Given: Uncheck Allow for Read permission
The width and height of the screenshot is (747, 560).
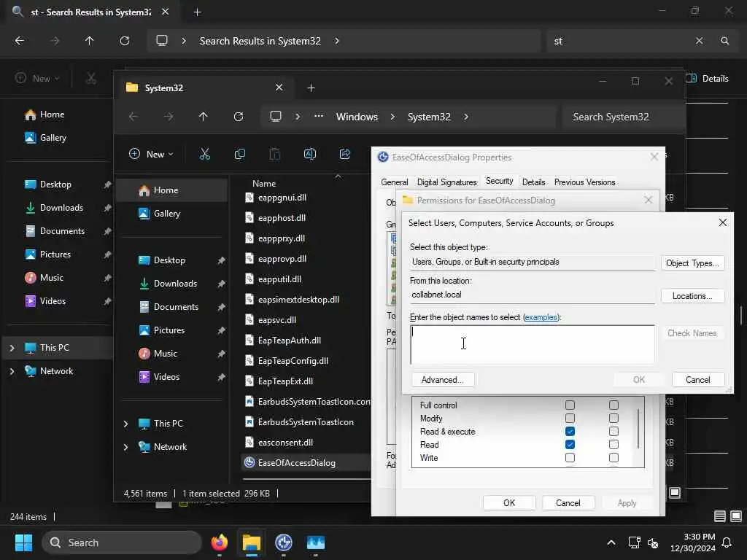Looking at the screenshot, I should click(570, 444).
